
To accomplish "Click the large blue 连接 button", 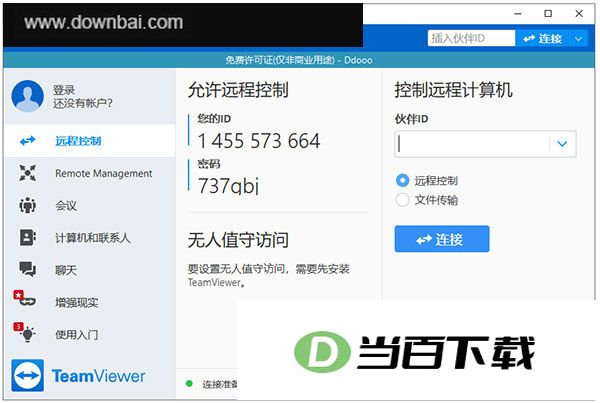I will tap(442, 239).
